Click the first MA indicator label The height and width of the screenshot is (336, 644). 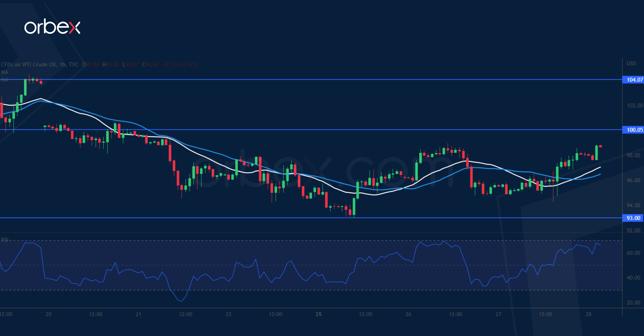coord(4,72)
